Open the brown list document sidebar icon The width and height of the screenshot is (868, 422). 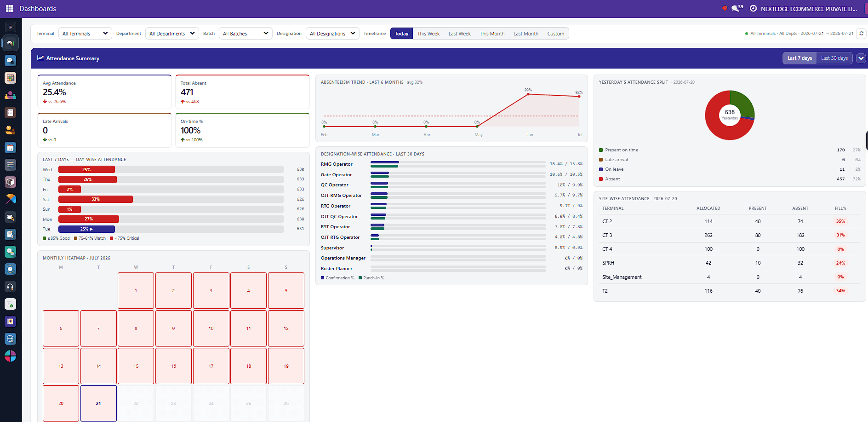tap(10, 112)
